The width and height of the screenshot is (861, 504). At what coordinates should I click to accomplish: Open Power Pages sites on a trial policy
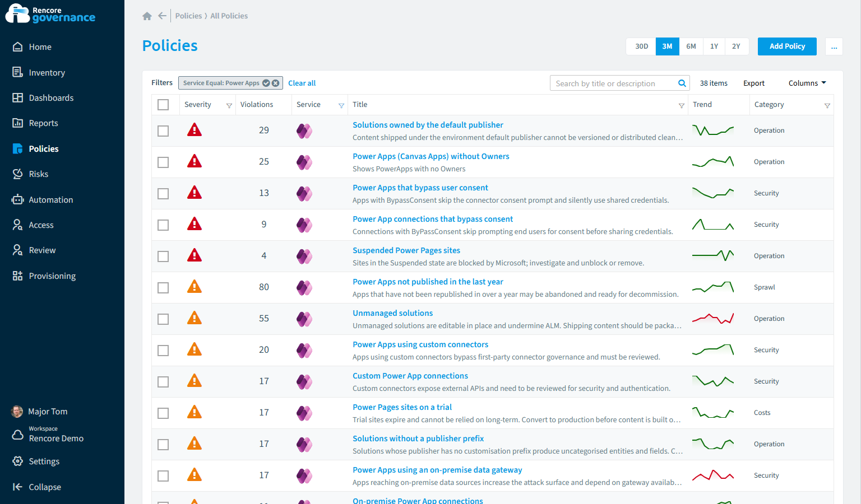coord(402,407)
